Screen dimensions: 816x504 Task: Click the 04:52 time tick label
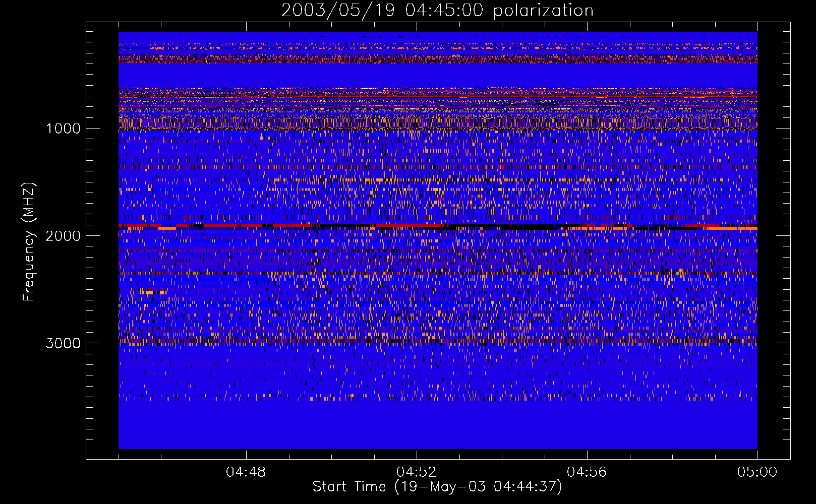[417, 472]
